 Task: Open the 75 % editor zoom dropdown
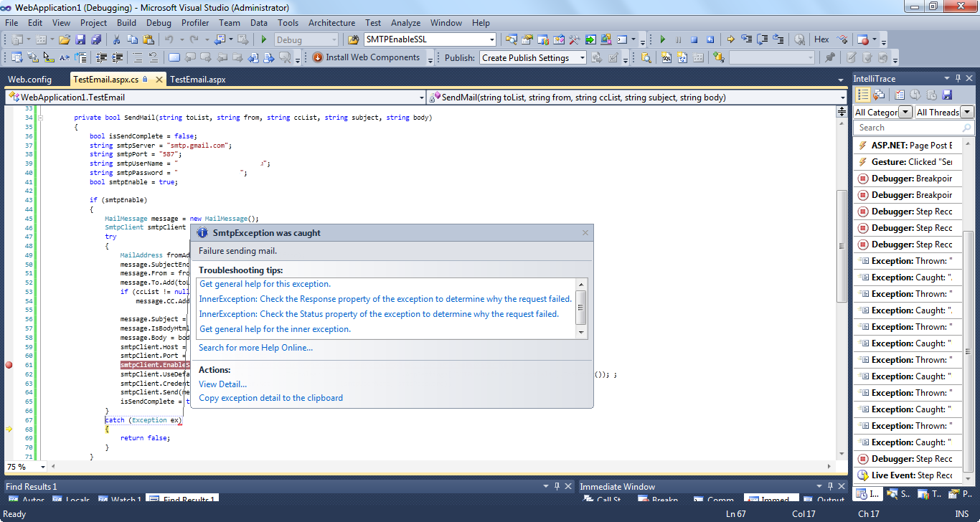[x=42, y=467]
